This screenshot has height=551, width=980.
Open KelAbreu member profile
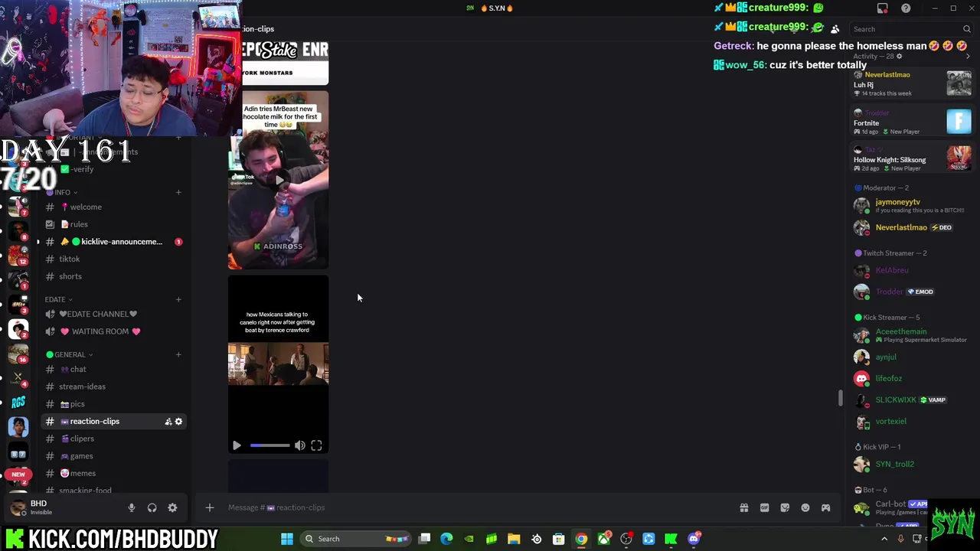[x=912, y=270]
